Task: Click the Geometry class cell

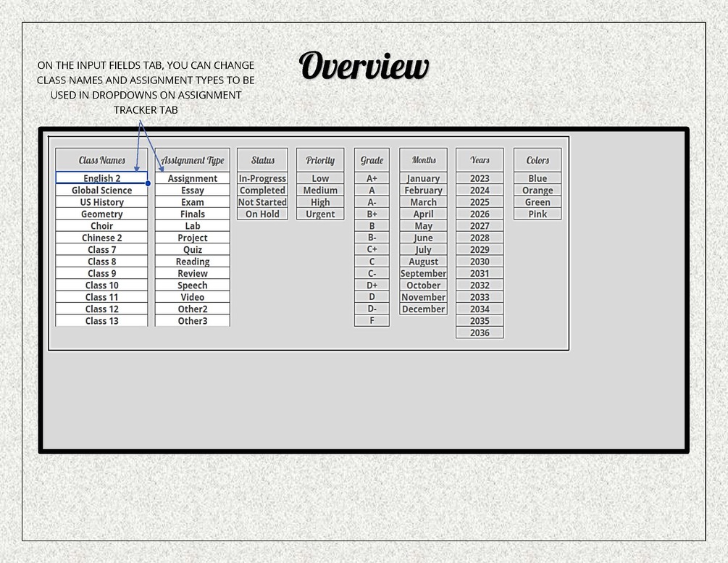Action: pos(101,214)
